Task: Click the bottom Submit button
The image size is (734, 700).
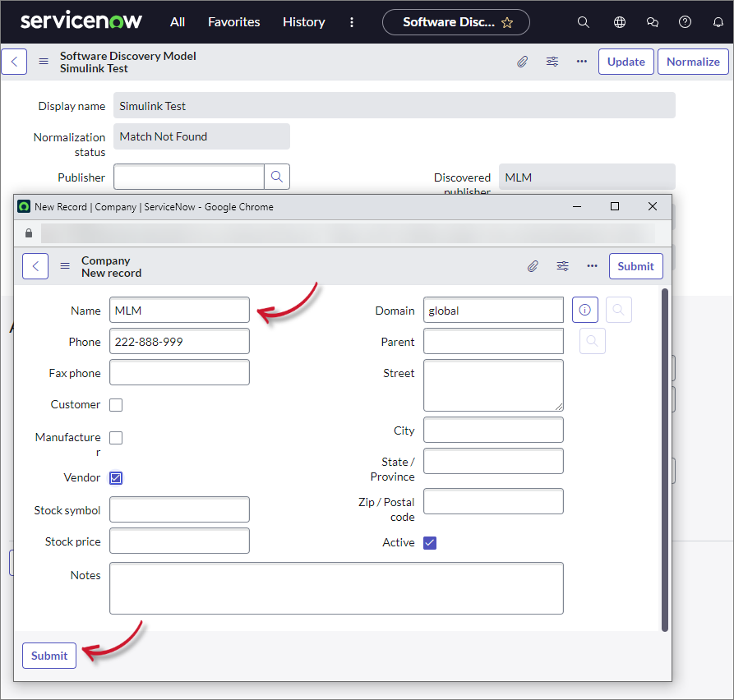Action: click(49, 656)
